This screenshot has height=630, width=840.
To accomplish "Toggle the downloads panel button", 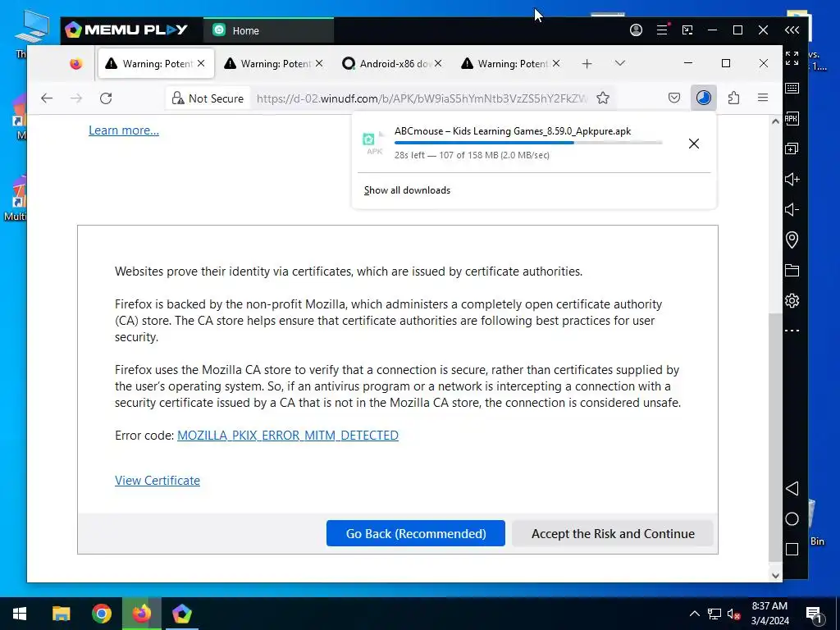I will point(703,98).
